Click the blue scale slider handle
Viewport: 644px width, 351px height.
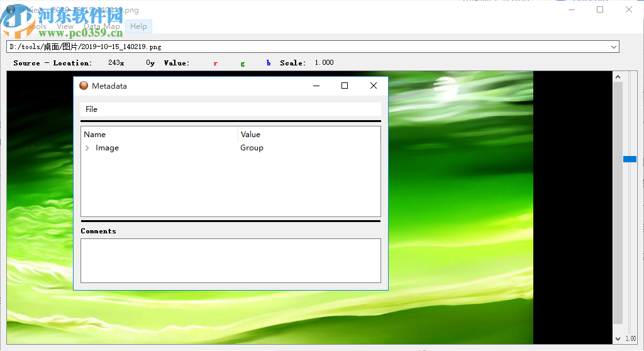tap(630, 159)
